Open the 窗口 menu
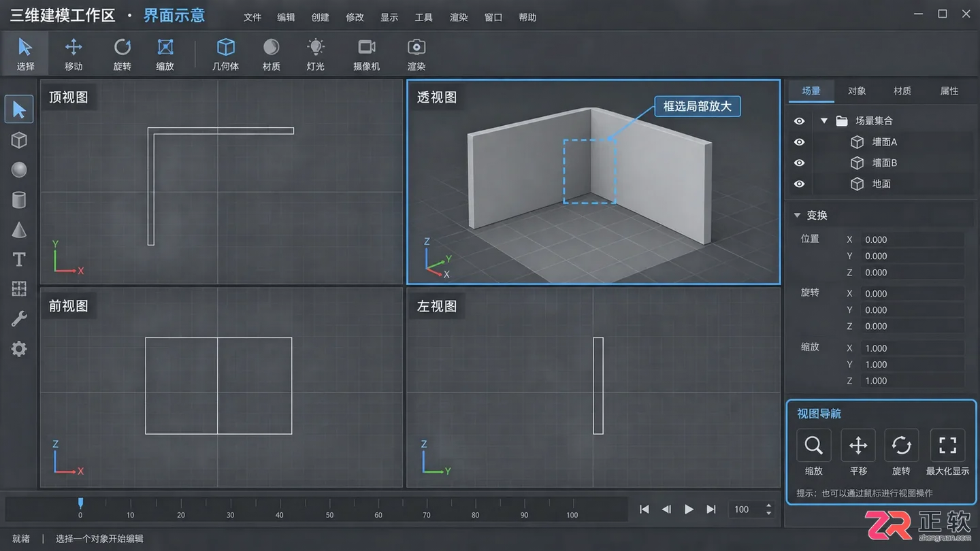Viewport: 980px width, 551px height. pyautogui.click(x=493, y=17)
